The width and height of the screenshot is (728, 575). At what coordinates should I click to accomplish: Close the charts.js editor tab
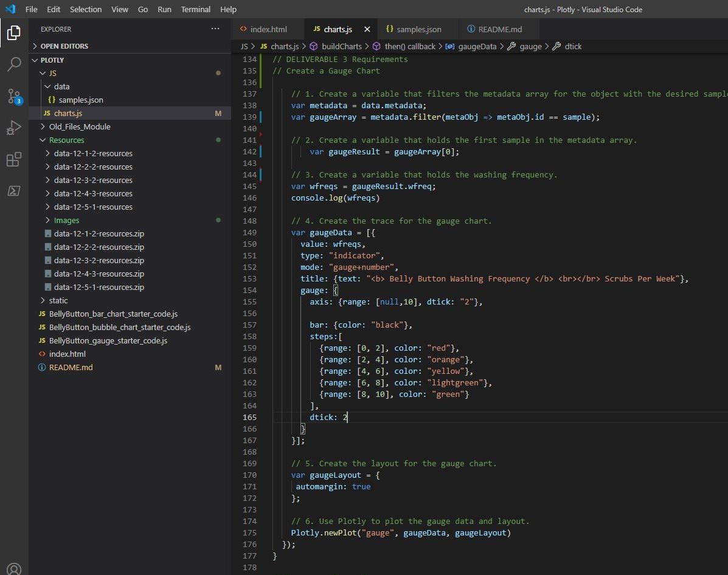pyautogui.click(x=367, y=29)
